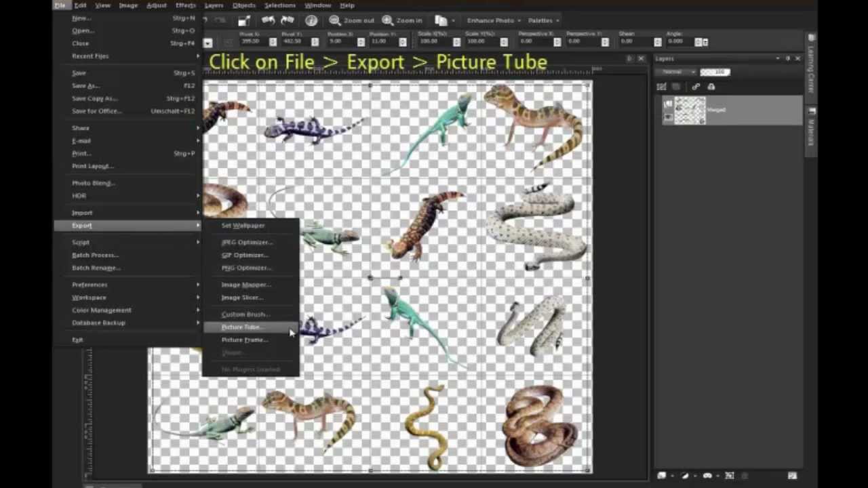Click the Perspective X spinner arrows
This screenshot has width=868, height=488.
coord(557,42)
